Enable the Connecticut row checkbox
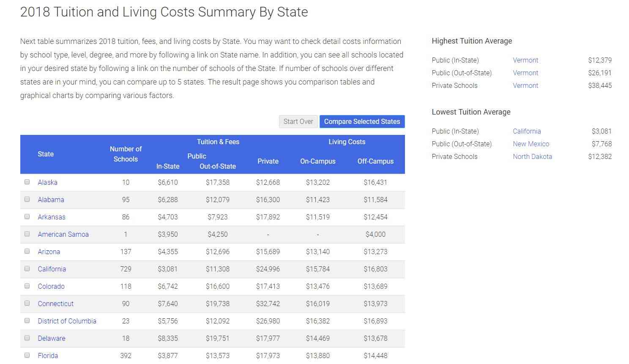629x364 pixels. tap(27, 304)
